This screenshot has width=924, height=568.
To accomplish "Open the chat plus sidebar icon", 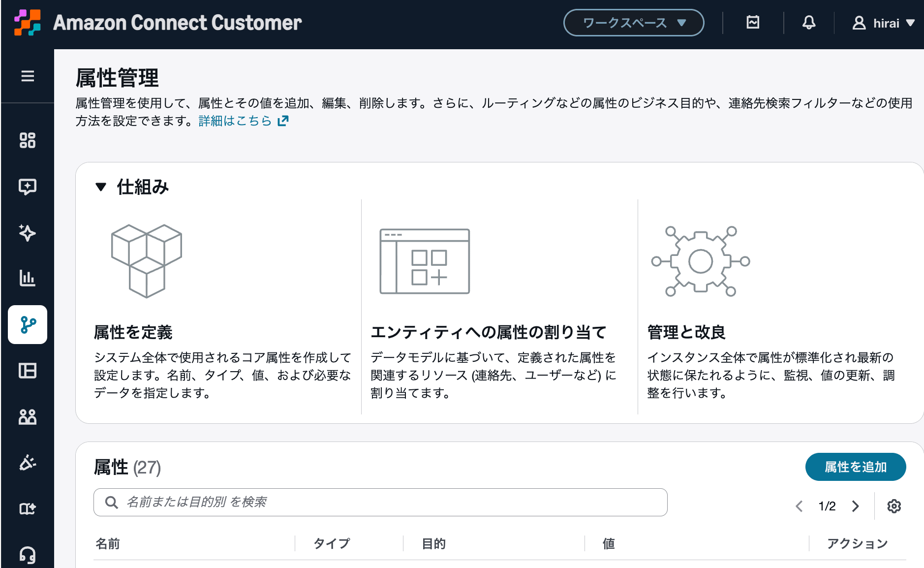I will 28,187.
